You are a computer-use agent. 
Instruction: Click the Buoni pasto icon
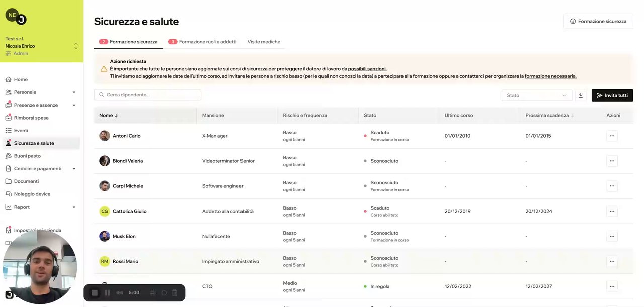pos(9,156)
